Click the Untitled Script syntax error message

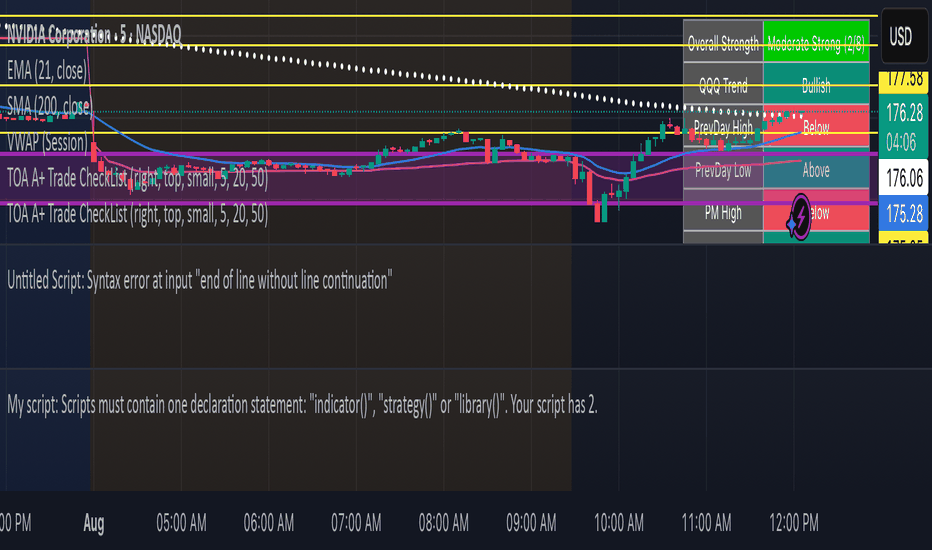[x=200, y=279]
